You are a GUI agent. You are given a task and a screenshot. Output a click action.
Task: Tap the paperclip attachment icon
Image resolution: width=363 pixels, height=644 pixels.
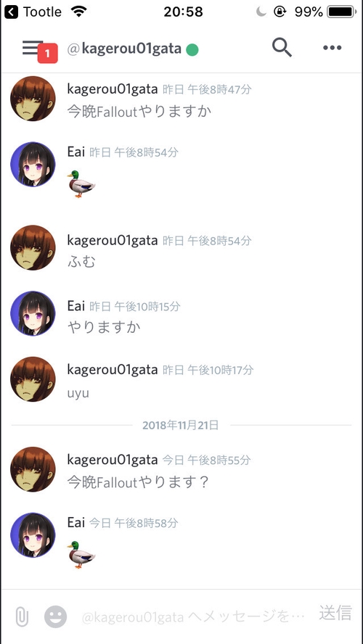tap(23, 616)
